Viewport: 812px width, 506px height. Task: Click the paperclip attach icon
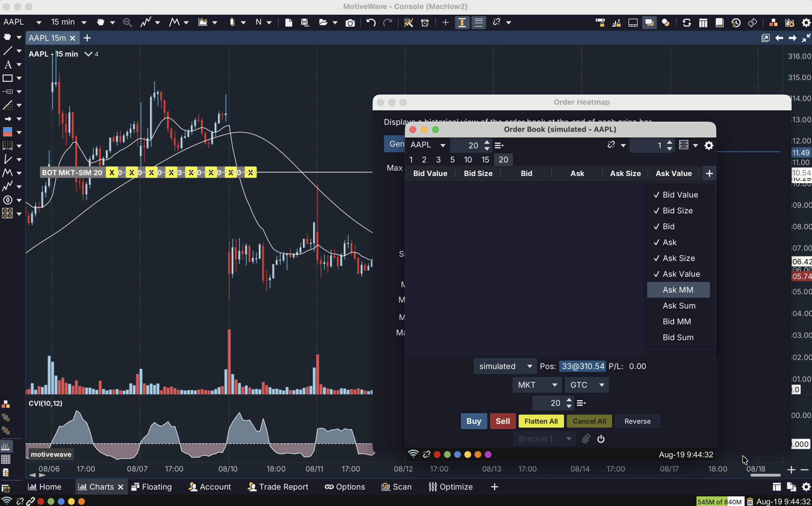(x=586, y=439)
